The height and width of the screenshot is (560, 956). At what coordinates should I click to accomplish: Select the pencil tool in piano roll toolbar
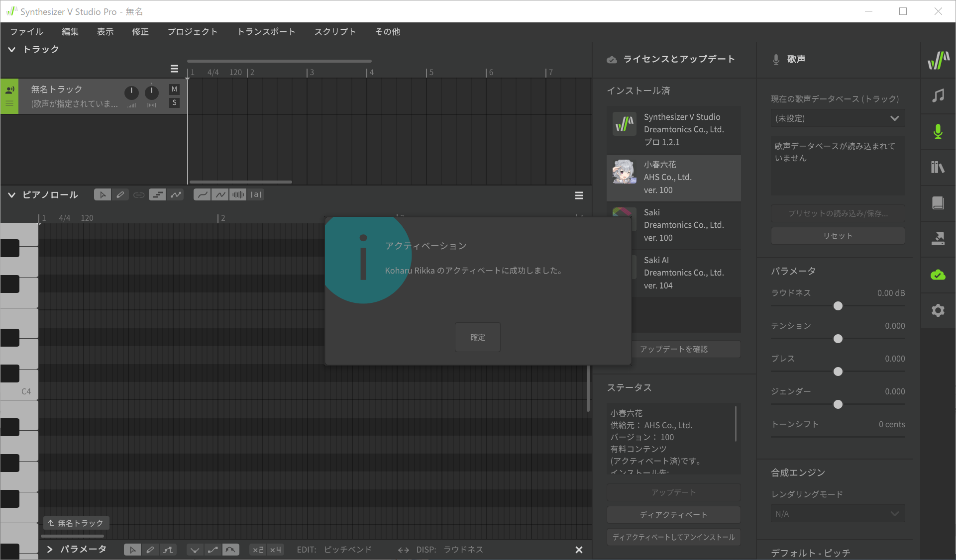(120, 195)
